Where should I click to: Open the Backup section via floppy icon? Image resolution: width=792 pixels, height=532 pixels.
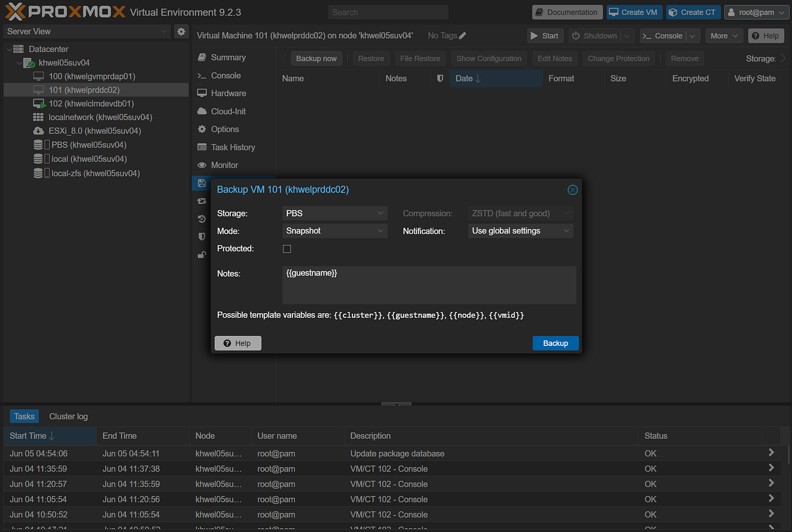click(202, 183)
